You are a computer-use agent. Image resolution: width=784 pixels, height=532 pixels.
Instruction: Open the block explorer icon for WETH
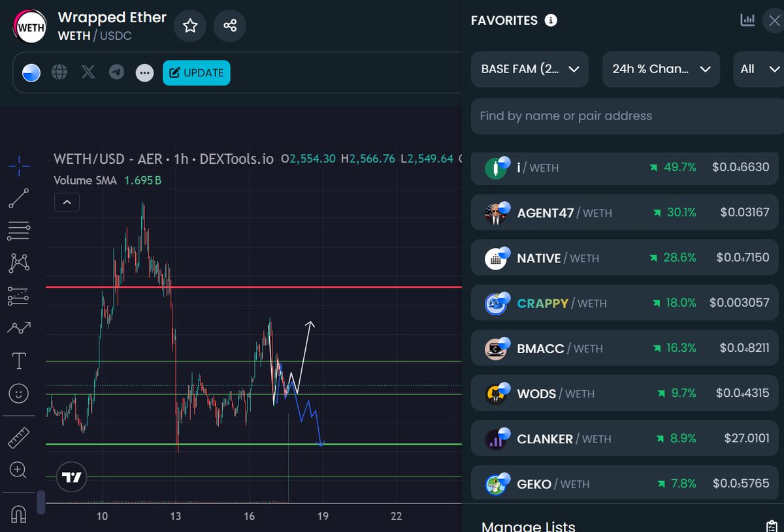31,72
